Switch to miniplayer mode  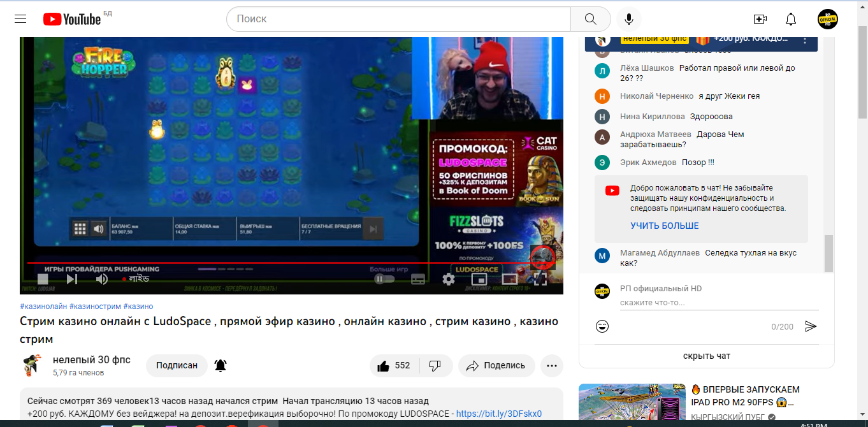pos(479,279)
